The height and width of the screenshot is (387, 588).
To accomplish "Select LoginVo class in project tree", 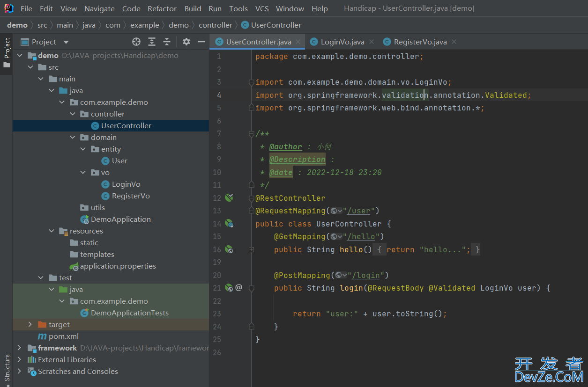I will pos(126,184).
